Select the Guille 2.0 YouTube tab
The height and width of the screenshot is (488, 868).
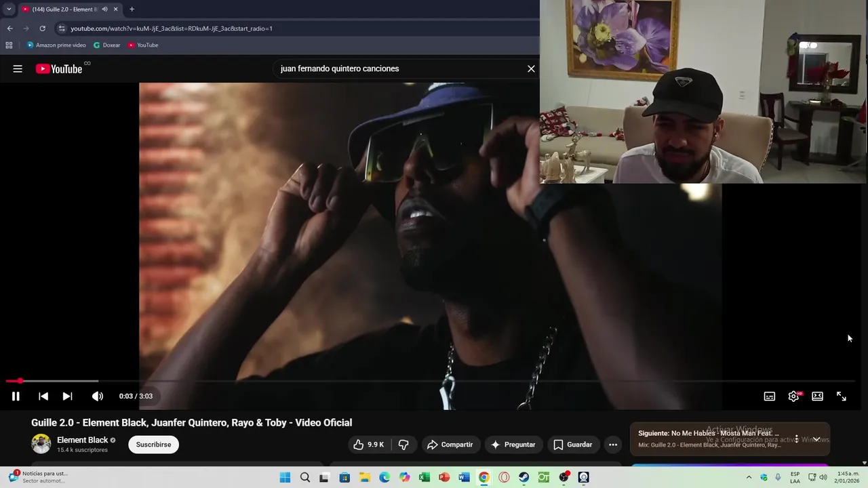tap(69, 9)
